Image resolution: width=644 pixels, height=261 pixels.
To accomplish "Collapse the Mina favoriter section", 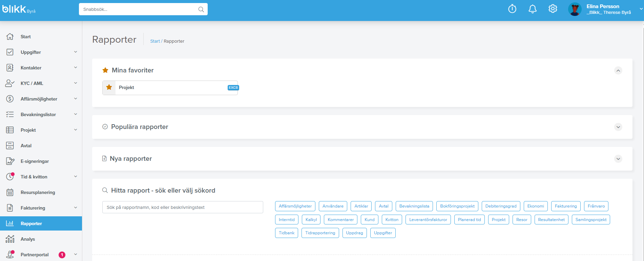I will coord(618,70).
